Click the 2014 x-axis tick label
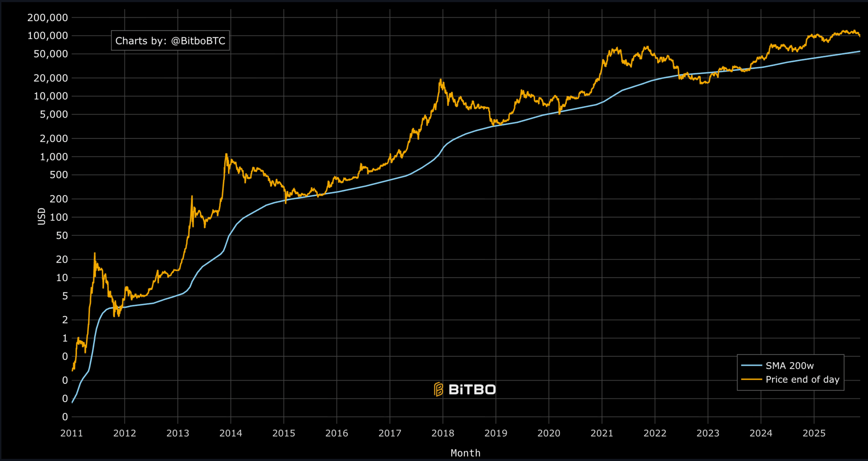Image resolution: width=868 pixels, height=461 pixels. [x=231, y=433]
